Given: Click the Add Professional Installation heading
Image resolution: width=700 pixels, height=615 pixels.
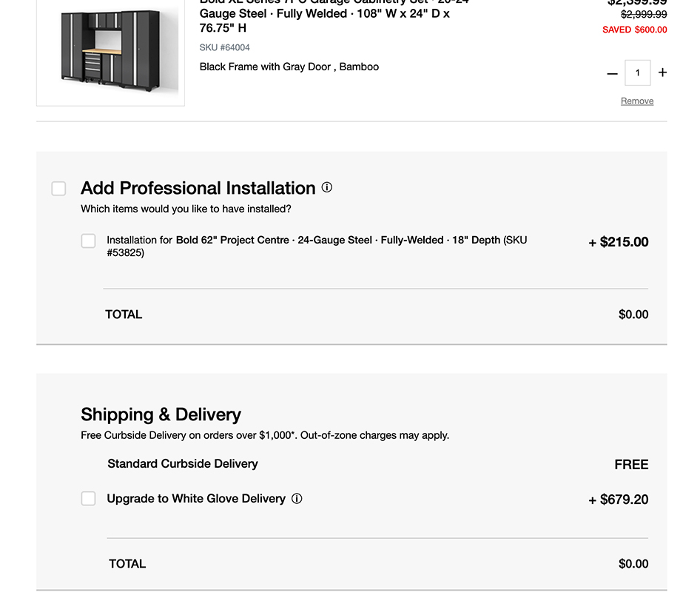Looking at the screenshot, I should point(198,188).
